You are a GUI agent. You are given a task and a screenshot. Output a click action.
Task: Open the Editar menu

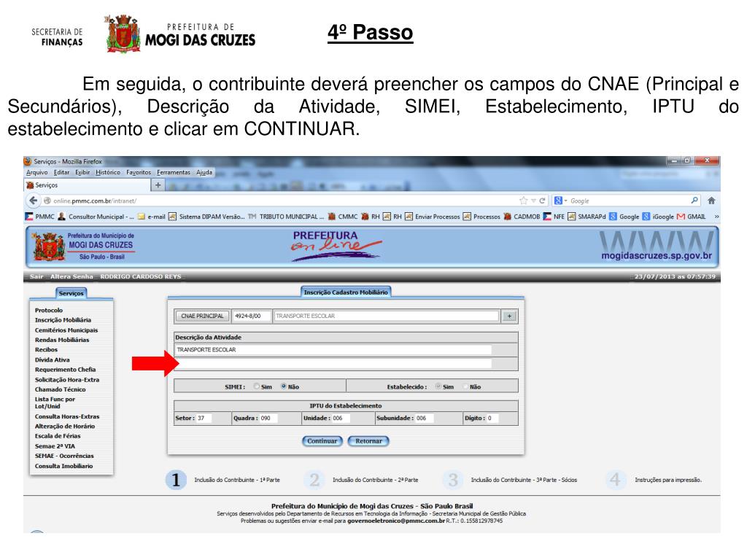tap(61, 172)
